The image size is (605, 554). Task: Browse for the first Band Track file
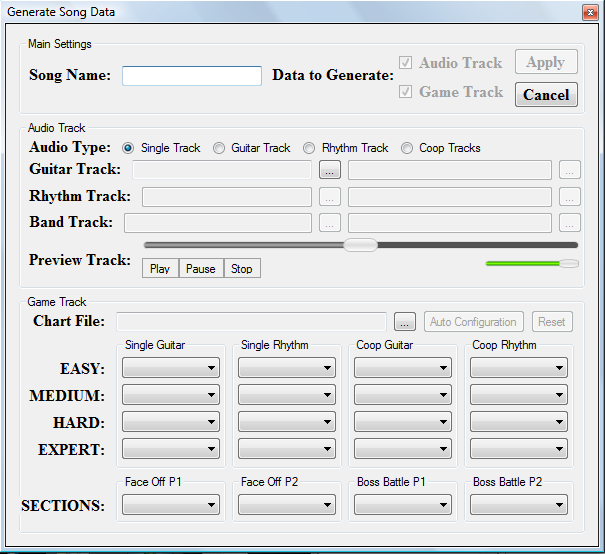click(x=330, y=223)
